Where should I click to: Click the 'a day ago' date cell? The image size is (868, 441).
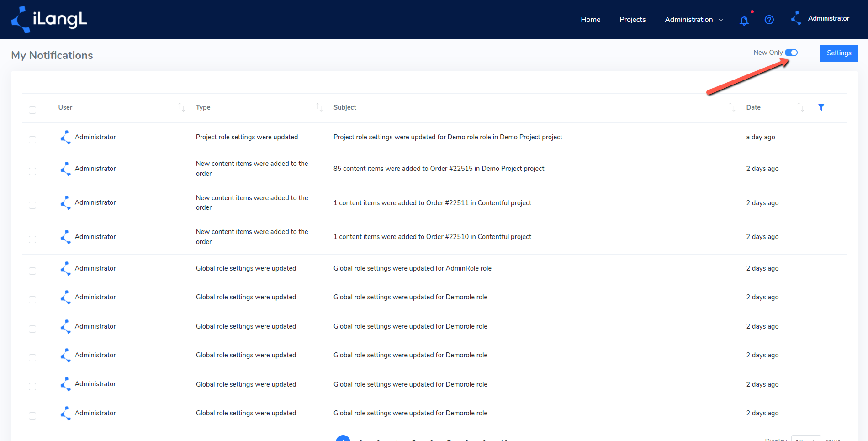coord(761,137)
